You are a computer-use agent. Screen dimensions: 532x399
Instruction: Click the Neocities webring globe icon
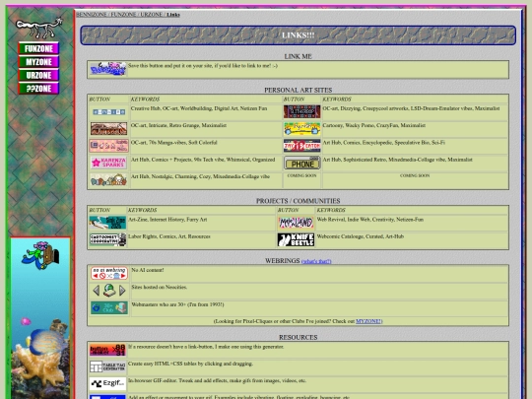[x=109, y=291]
